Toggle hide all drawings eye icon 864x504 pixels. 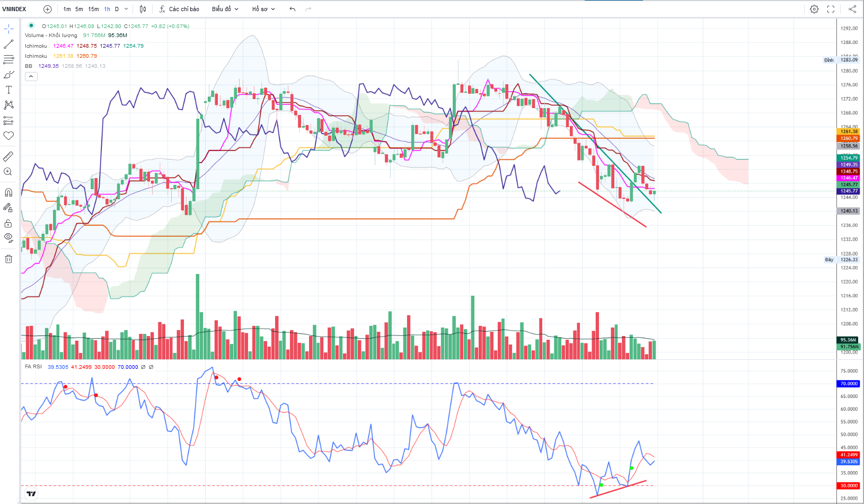[8, 237]
